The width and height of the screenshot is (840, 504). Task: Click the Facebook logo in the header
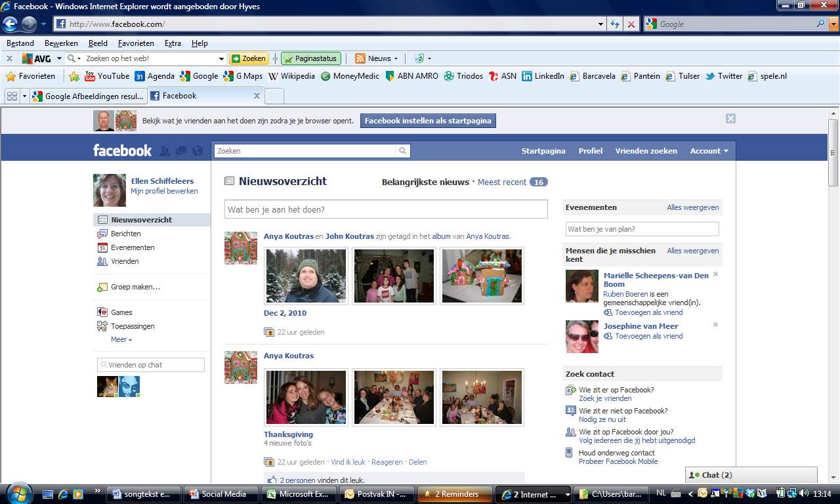122,150
